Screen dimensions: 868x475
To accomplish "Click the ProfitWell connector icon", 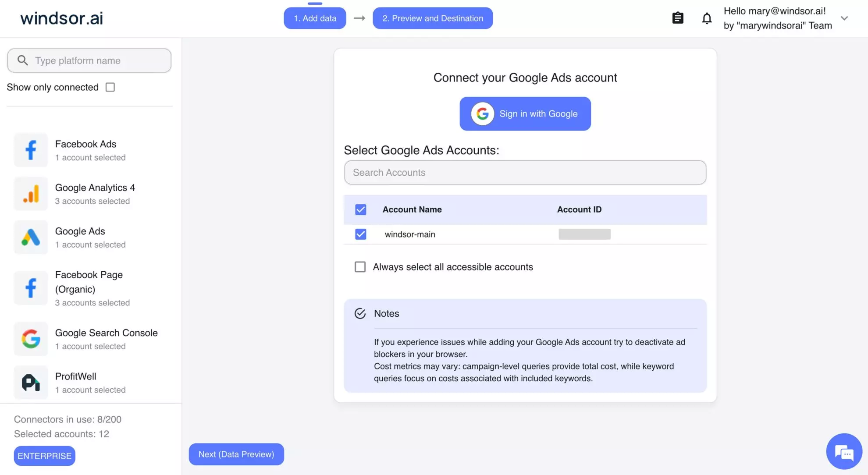I will tap(31, 382).
